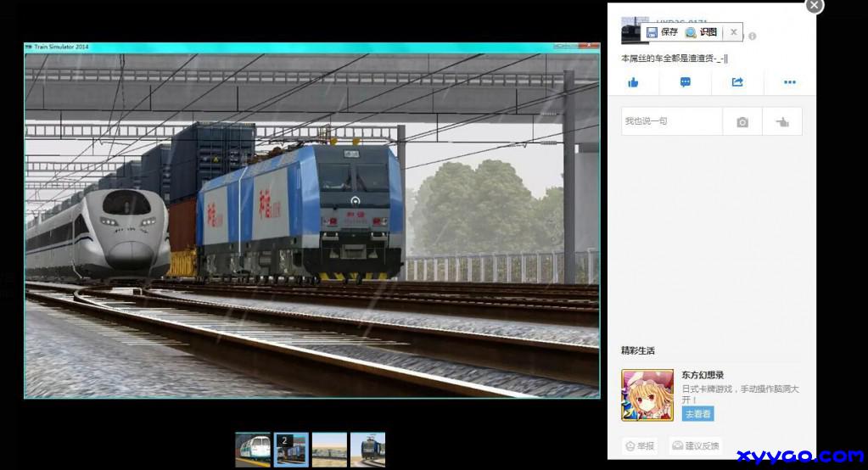Click the 去看看 button under game ad
The height and width of the screenshot is (470, 868).
697,414
